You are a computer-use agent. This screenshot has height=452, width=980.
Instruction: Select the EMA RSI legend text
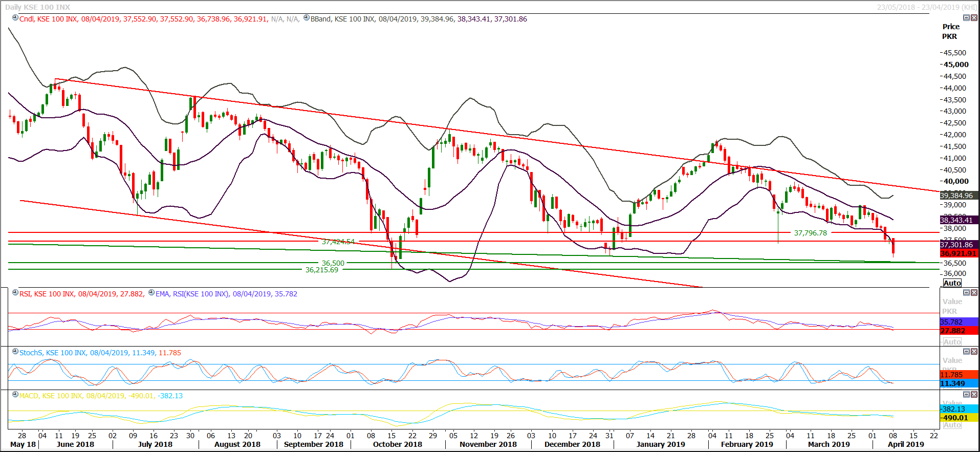click(226, 294)
